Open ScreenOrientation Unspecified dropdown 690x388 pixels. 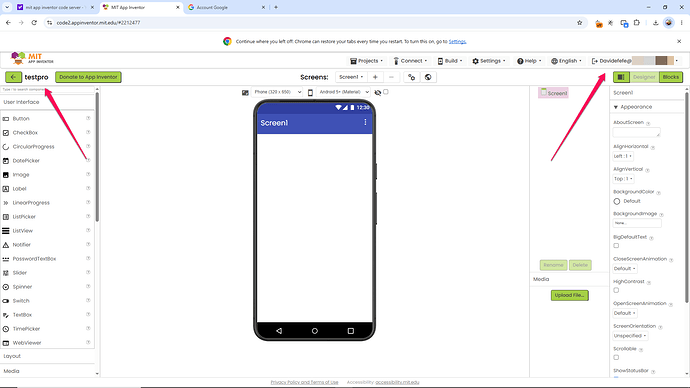coord(630,336)
